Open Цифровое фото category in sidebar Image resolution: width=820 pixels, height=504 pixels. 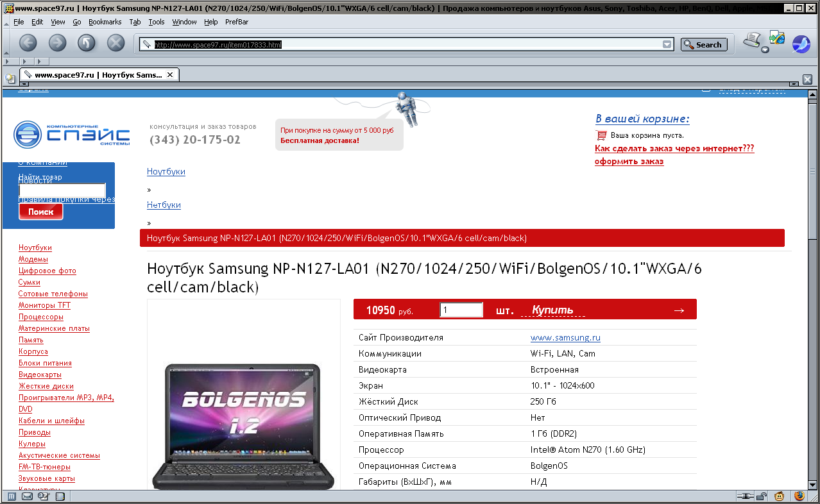click(47, 271)
